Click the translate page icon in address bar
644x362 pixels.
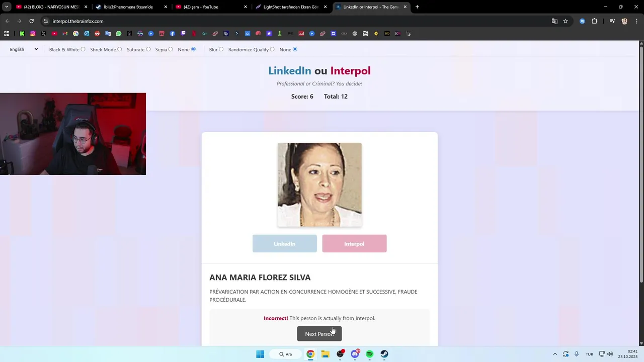(x=554, y=21)
